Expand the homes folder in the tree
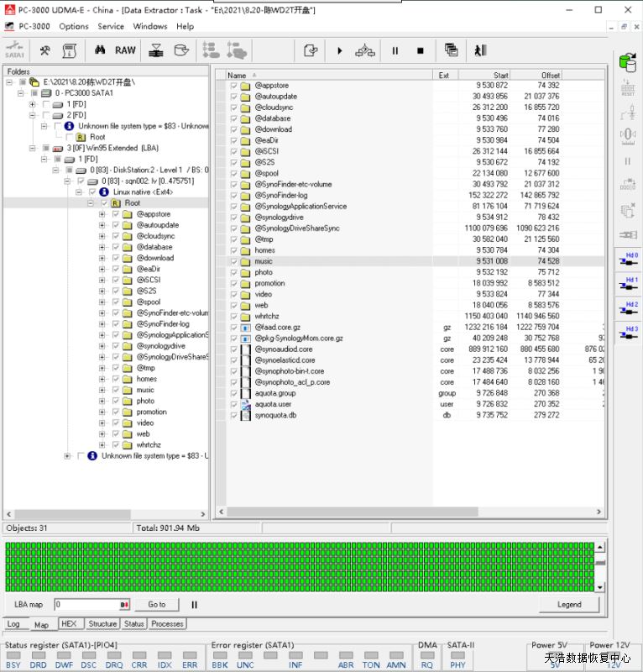Image resolution: width=643 pixels, height=672 pixels. click(102, 379)
